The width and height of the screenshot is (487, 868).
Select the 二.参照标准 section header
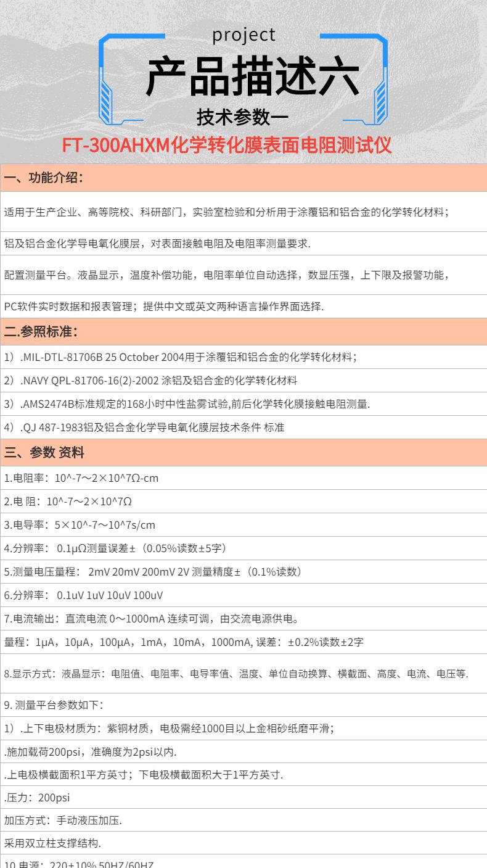click(x=243, y=331)
